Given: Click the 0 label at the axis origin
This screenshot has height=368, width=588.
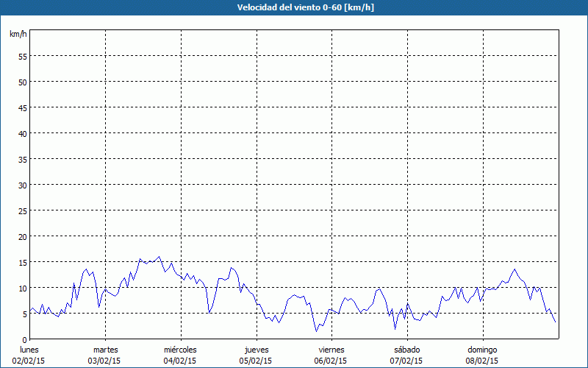Looking at the screenshot, I should [24, 339].
